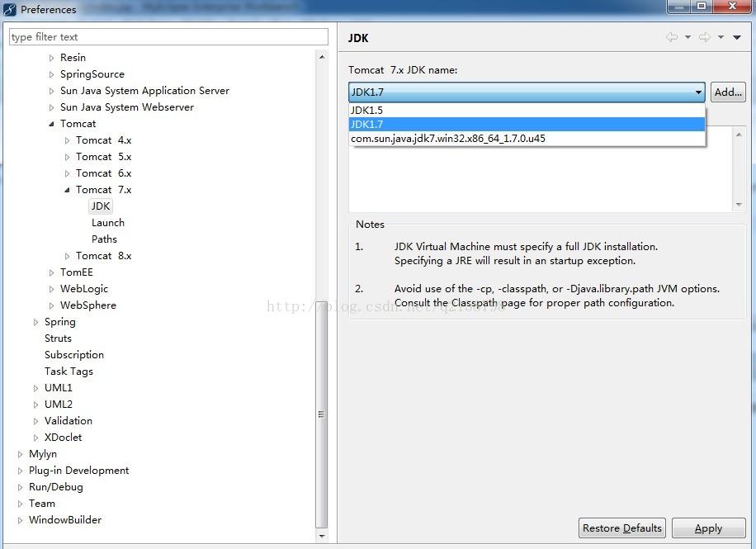This screenshot has width=756, height=549.
Task: Expand the SpringSource node
Action: 51,74
